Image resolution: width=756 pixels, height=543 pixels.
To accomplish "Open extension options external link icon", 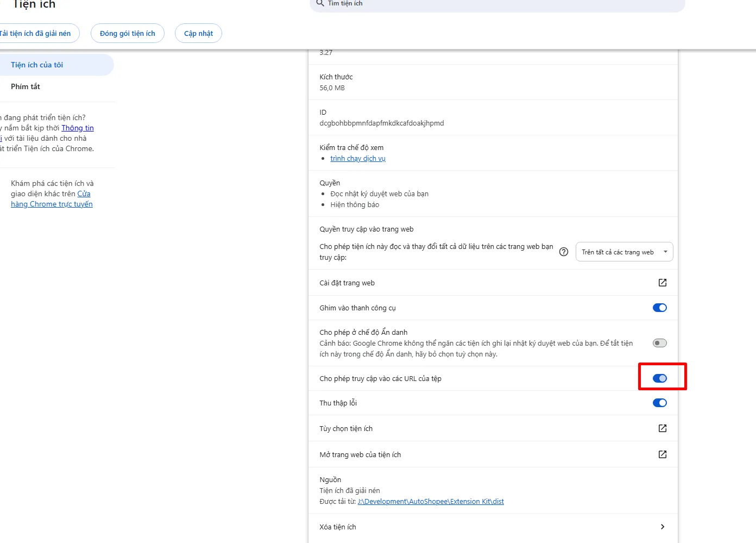I will coord(662,428).
